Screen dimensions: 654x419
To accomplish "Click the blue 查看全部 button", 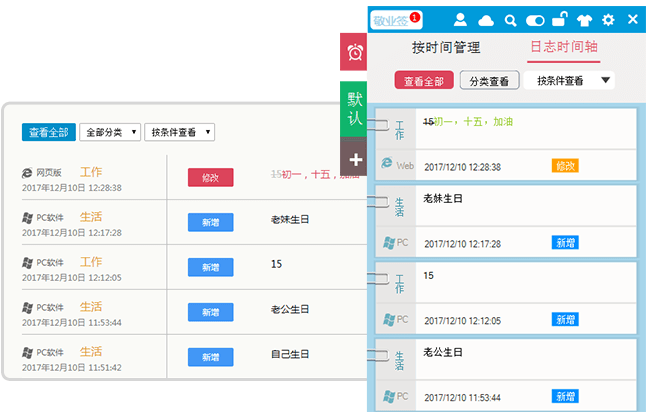I will point(48,132).
